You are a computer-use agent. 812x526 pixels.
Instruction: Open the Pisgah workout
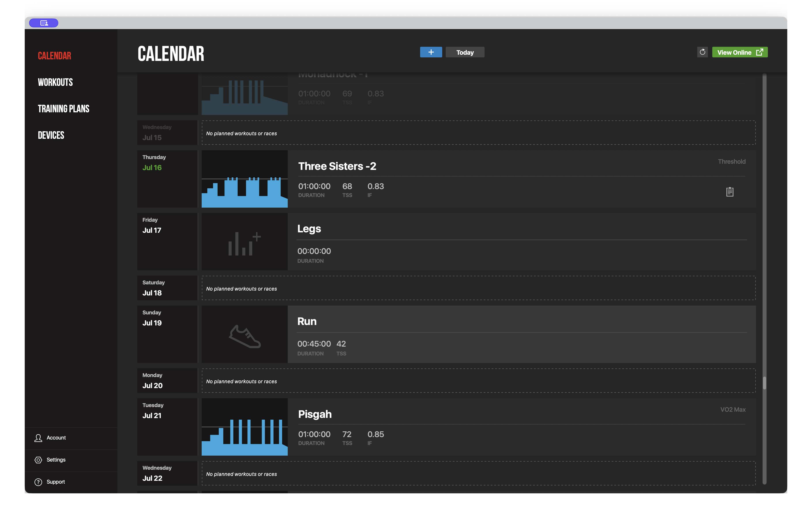click(x=521, y=427)
